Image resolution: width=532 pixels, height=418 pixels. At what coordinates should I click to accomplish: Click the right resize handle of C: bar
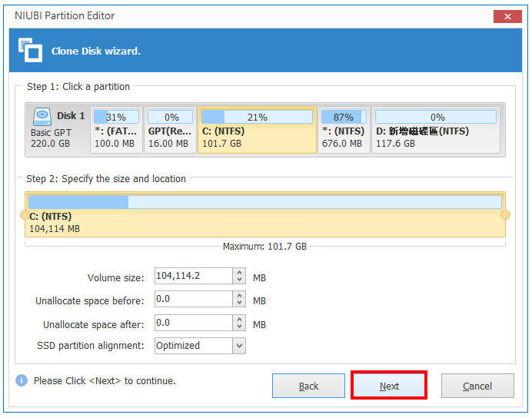point(505,215)
